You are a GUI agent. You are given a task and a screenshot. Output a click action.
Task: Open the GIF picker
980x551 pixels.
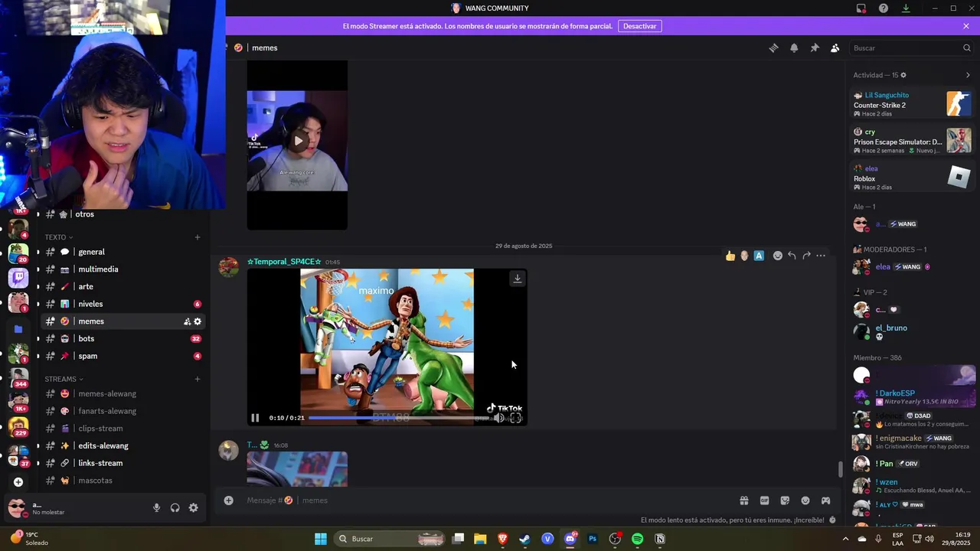(x=764, y=500)
